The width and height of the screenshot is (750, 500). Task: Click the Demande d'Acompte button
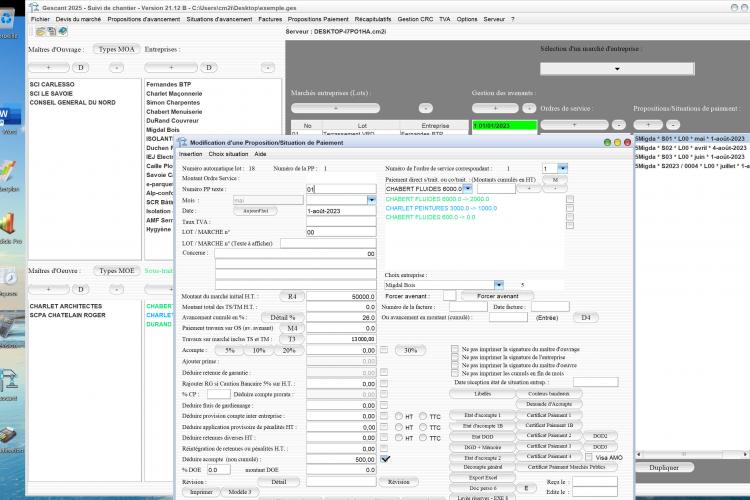point(549,404)
